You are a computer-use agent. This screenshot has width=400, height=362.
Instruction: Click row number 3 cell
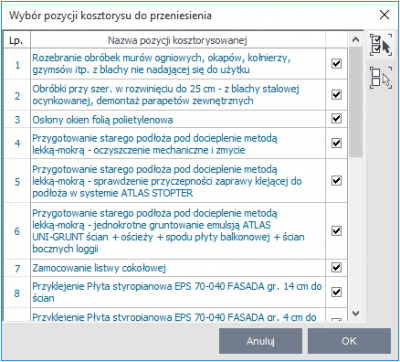[x=17, y=119]
